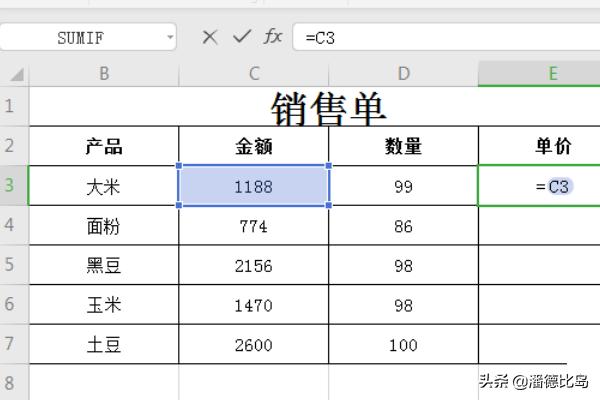Click the select-all corner triangle

tap(17, 74)
